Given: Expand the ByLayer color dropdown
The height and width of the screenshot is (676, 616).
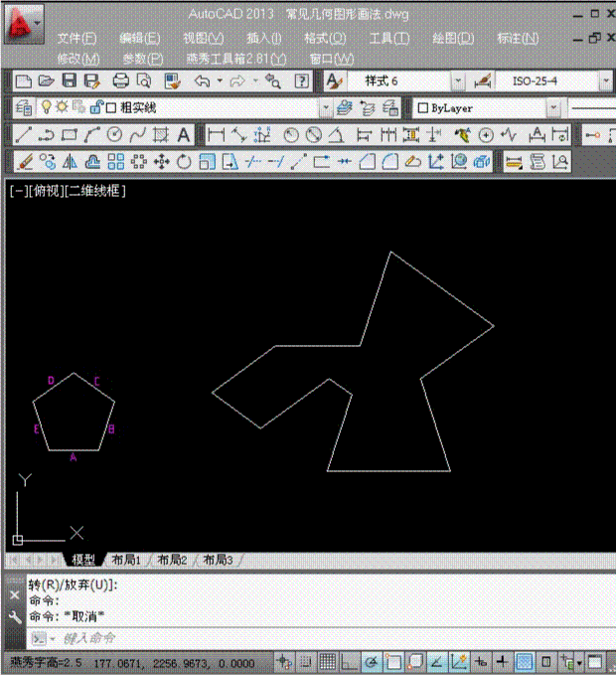Looking at the screenshot, I should click(553, 107).
